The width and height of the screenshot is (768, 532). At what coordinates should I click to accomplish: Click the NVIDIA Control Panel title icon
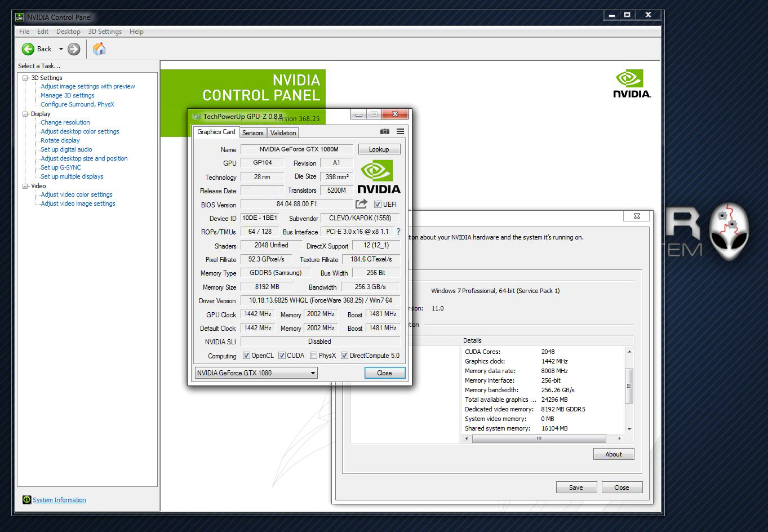point(20,17)
